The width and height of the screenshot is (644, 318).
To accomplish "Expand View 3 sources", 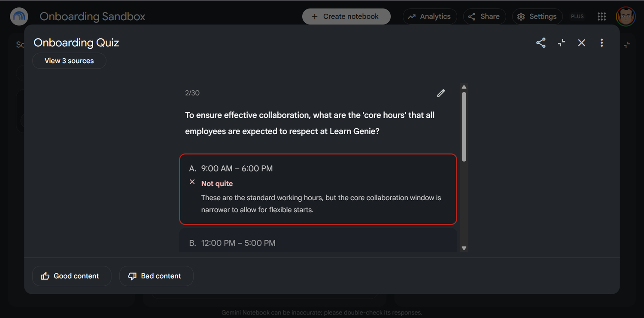I will 69,61.
